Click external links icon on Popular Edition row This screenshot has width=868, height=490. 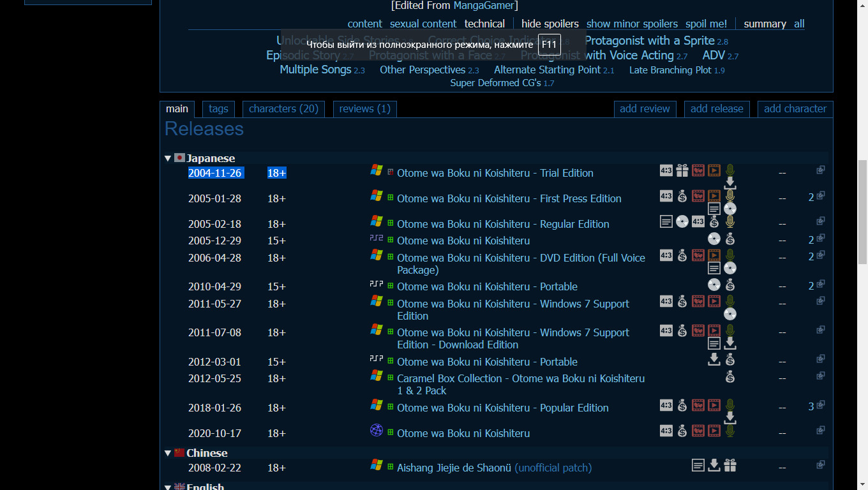coord(821,405)
